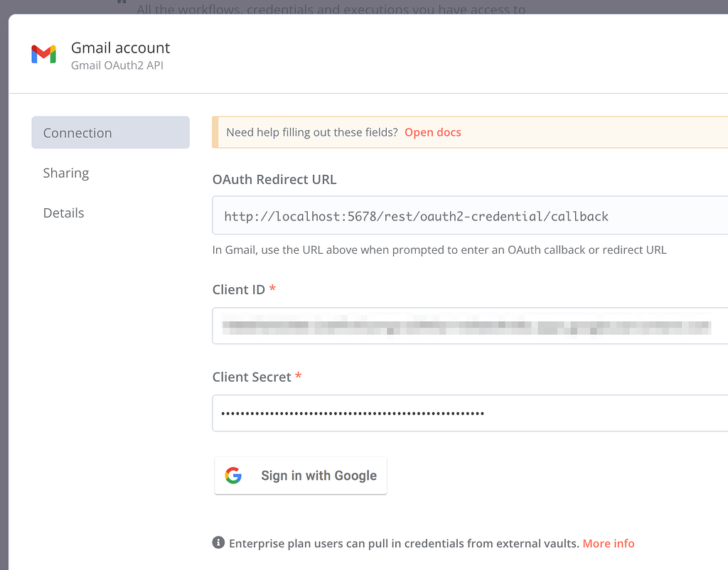Click the Gmail logo icon

coord(43,54)
